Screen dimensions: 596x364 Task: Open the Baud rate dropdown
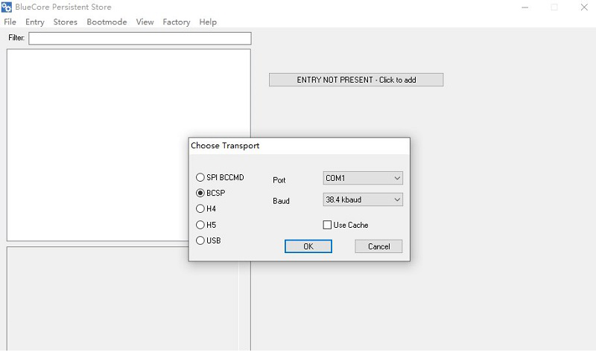tap(363, 199)
